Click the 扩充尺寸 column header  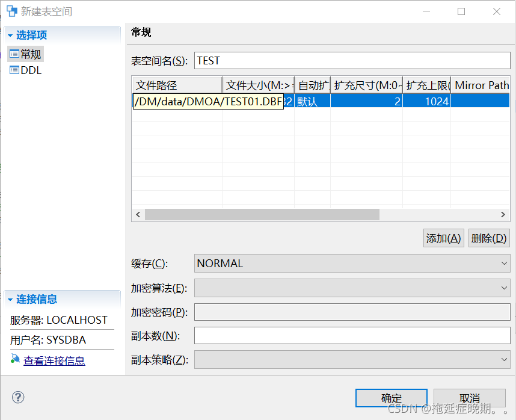(367, 85)
